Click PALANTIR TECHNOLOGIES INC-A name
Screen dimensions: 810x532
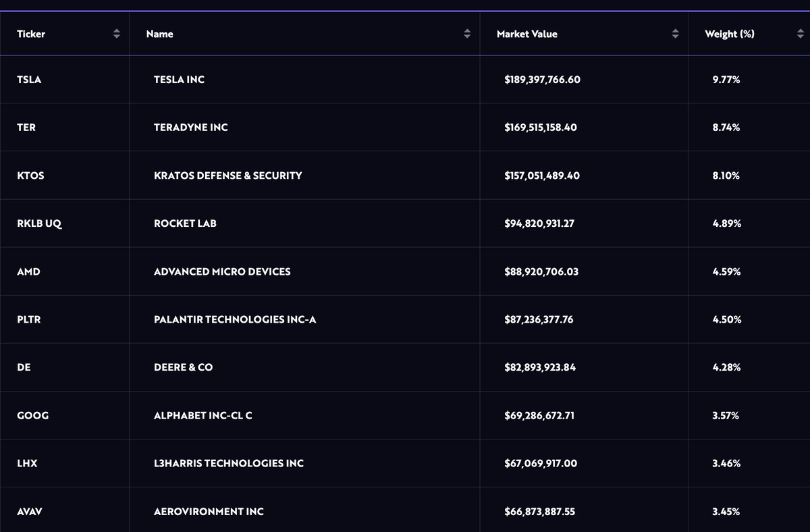(234, 319)
